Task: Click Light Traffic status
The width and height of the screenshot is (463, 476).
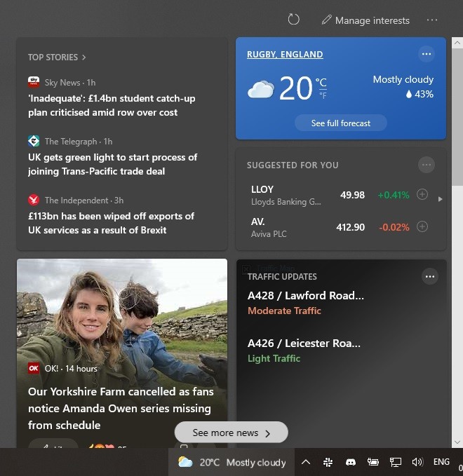Action: 274,358
